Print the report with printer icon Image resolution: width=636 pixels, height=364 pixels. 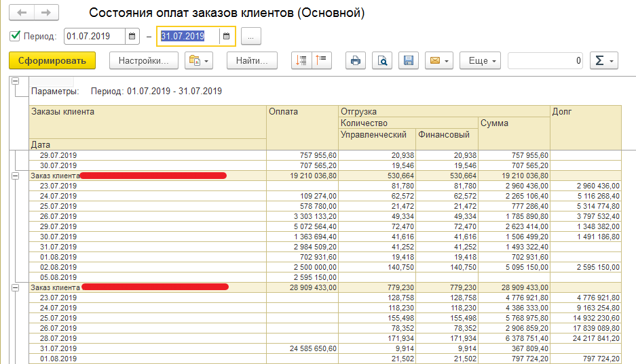[x=355, y=60]
